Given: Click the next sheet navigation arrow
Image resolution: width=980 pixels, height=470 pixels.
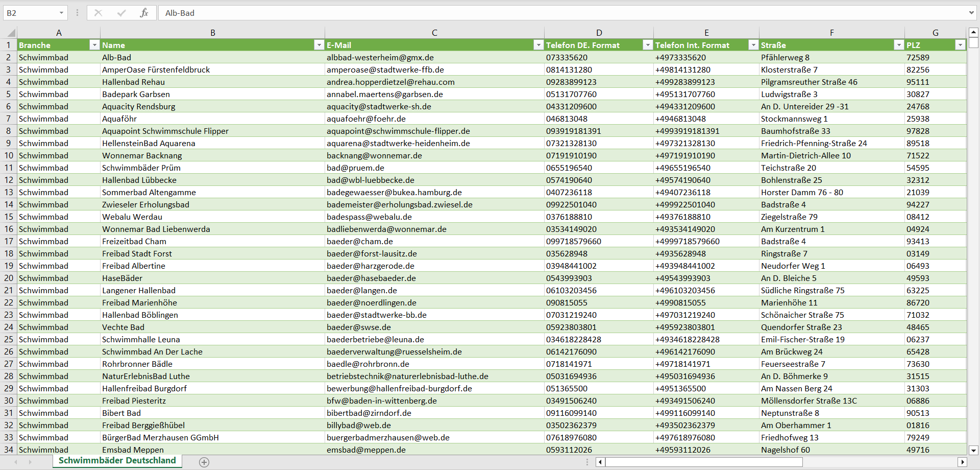Looking at the screenshot, I should tap(30, 462).
